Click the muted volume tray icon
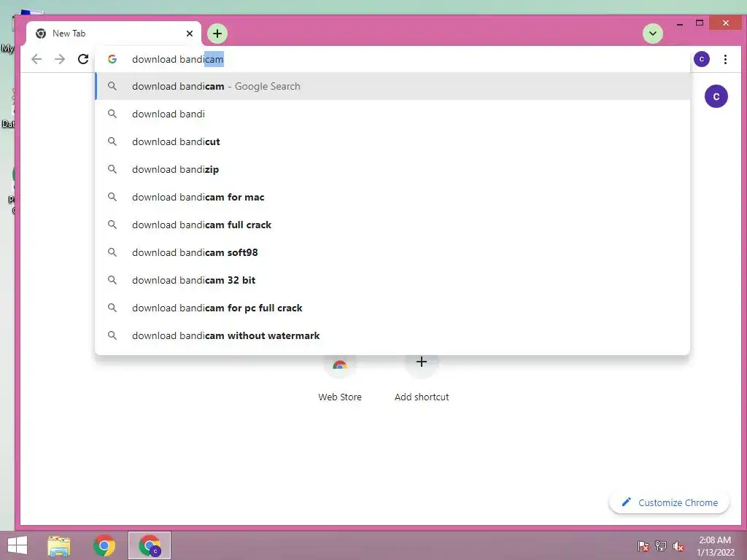This screenshot has height=560, width=747. [x=678, y=545]
